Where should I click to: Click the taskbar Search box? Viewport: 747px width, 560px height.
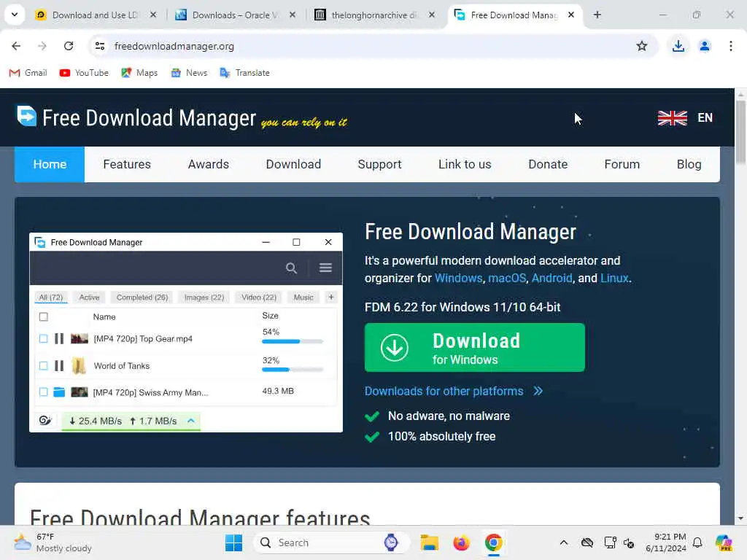click(331, 542)
